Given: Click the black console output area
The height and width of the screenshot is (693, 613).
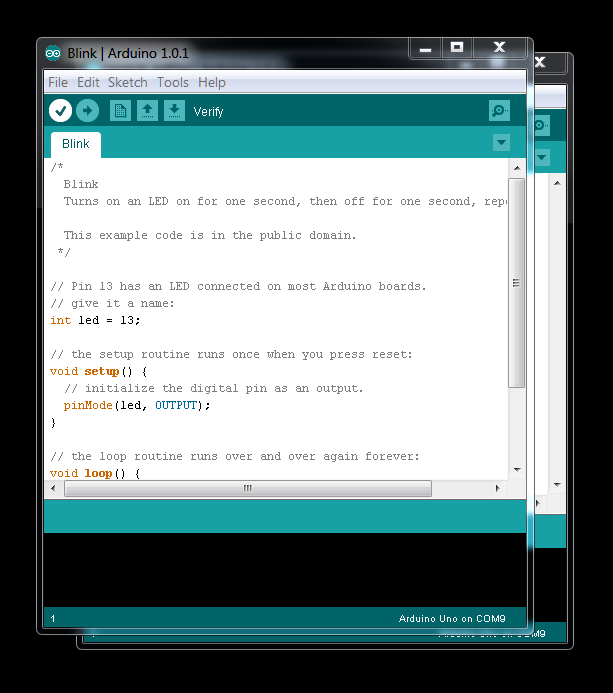Looking at the screenshot, I should tap(285, 569).
